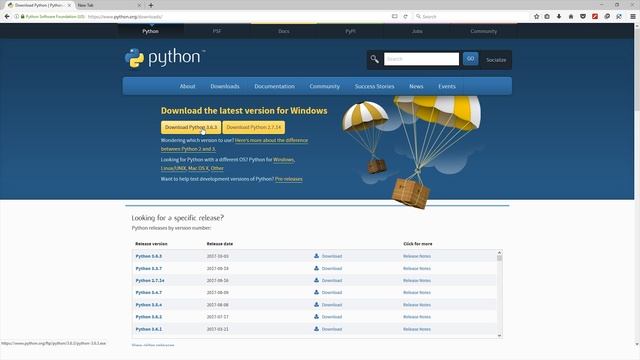Click the python.org site search field

(x=421, y=59)
